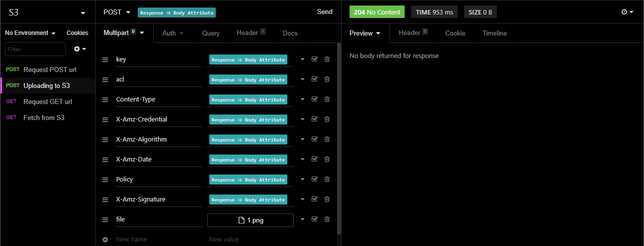Open the No Environment dropdown

[31, 33]
